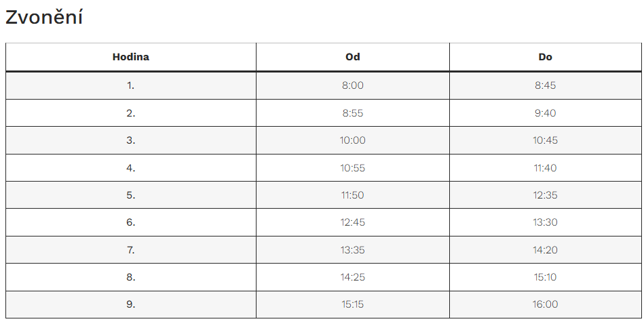
Task: Select the 14:25 start time
Action: point(353,277)
